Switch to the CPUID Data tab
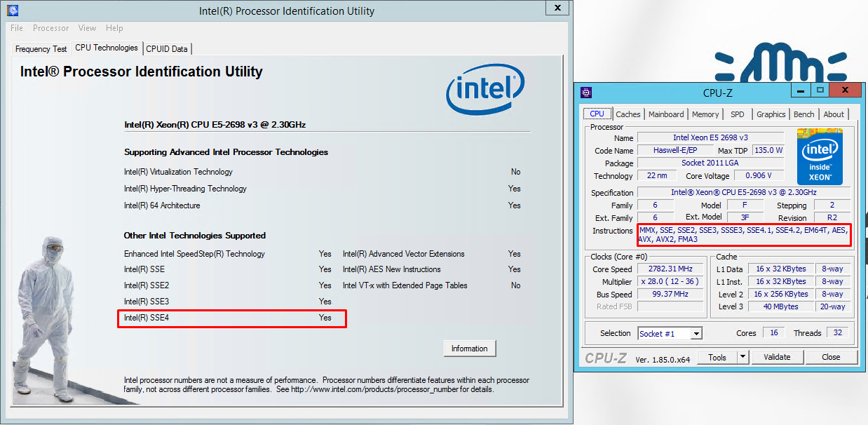 pos(167,49)
